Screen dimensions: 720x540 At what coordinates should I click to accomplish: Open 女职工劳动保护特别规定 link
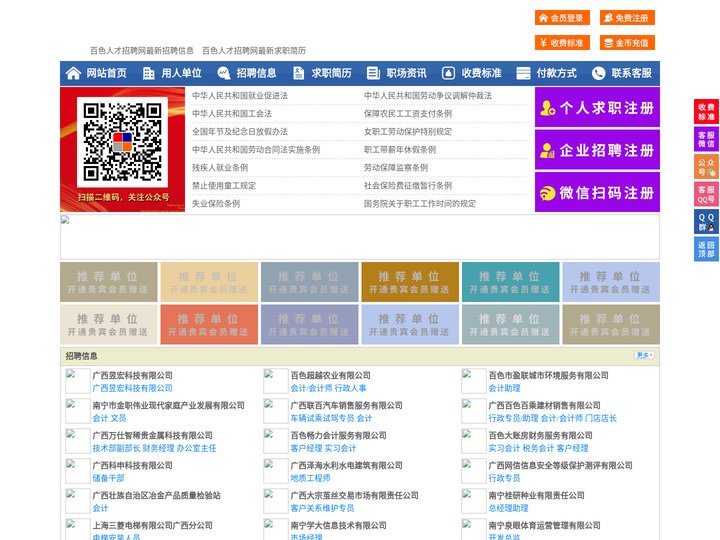[x=408, y=131]
